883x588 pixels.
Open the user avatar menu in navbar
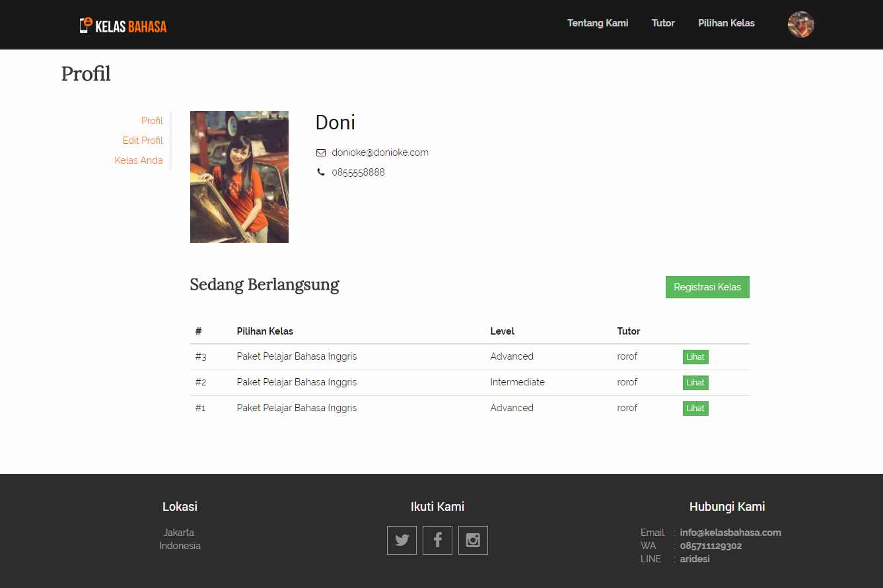click(x=800, y=24)
